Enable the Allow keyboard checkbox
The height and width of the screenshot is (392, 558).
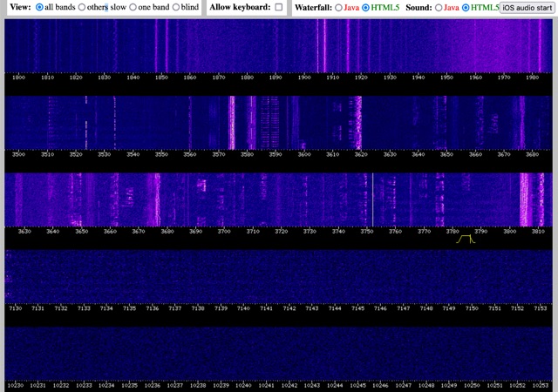[x=279, y=7]
